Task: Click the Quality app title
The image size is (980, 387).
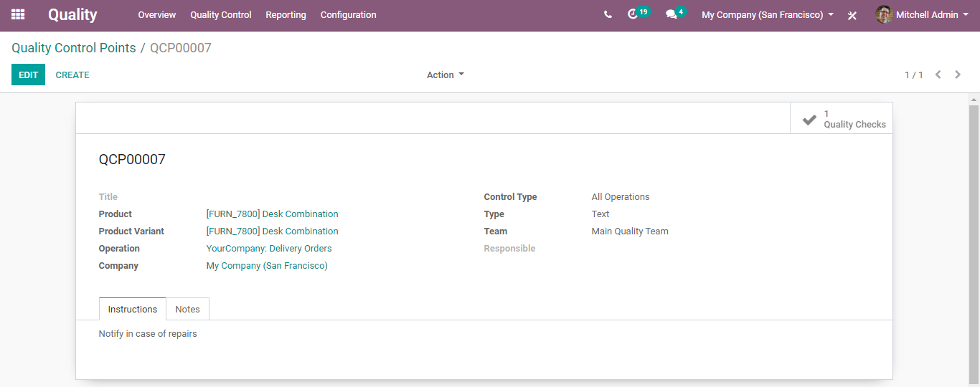Action: tap(72, 14)
